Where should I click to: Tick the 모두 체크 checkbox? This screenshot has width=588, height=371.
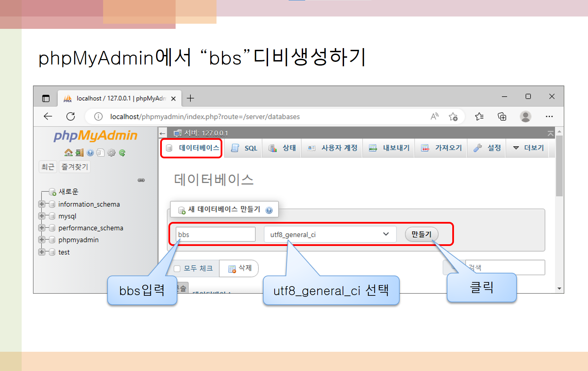177,269
